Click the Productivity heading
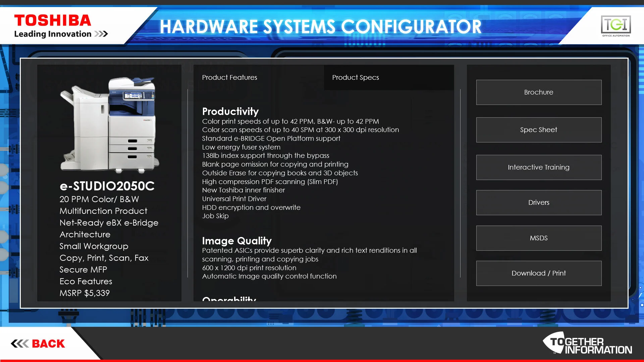Screen dimensions: 644x362 (x=230, y=111)
